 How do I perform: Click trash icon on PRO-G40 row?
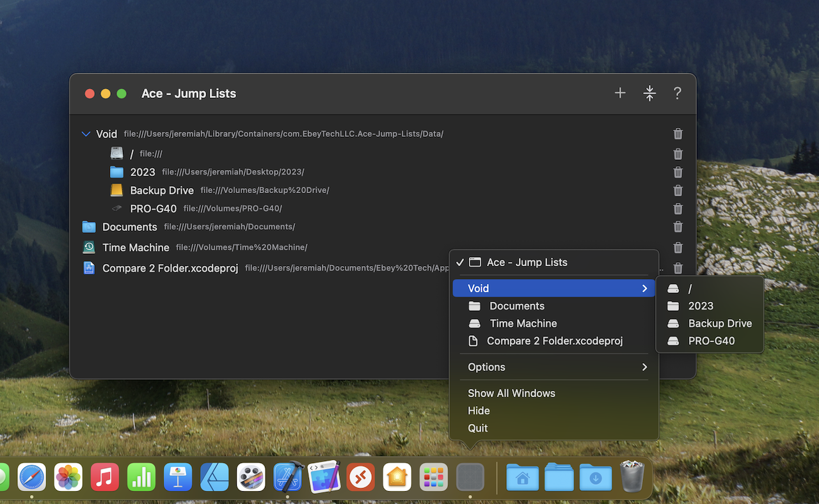[678, 209]
